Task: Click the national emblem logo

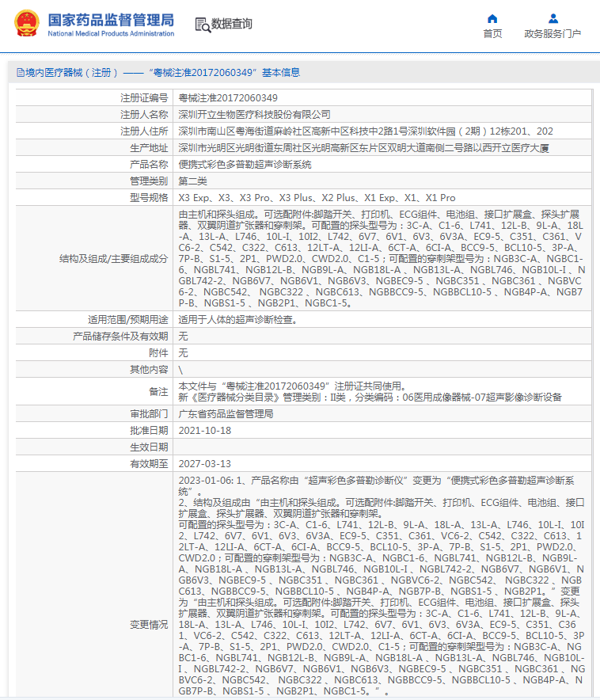Action: coord(27,23)
